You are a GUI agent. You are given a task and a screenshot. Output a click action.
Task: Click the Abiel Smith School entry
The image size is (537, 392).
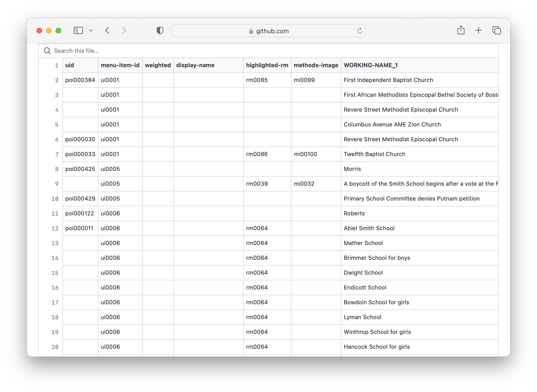[x=369, y=228]
